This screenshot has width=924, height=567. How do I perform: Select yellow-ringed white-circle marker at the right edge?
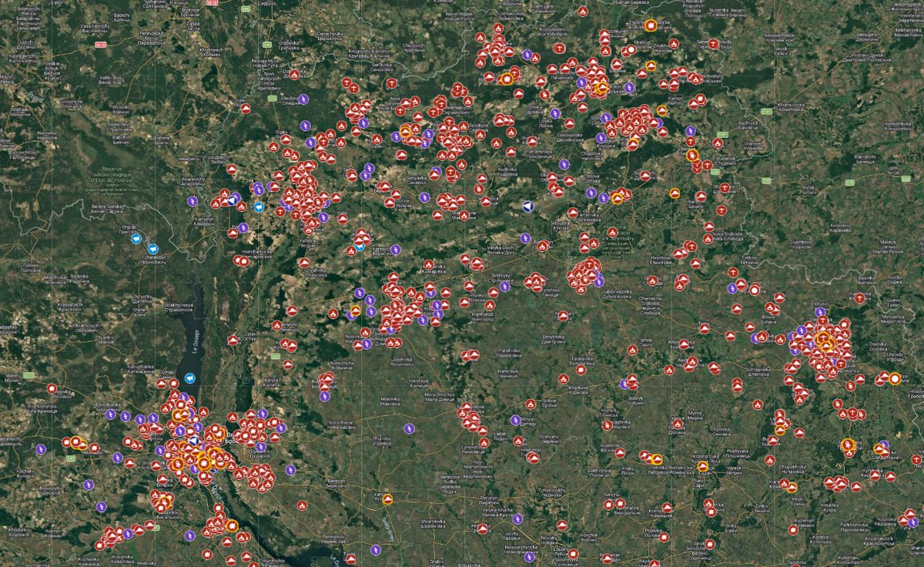tap(895, 378)
